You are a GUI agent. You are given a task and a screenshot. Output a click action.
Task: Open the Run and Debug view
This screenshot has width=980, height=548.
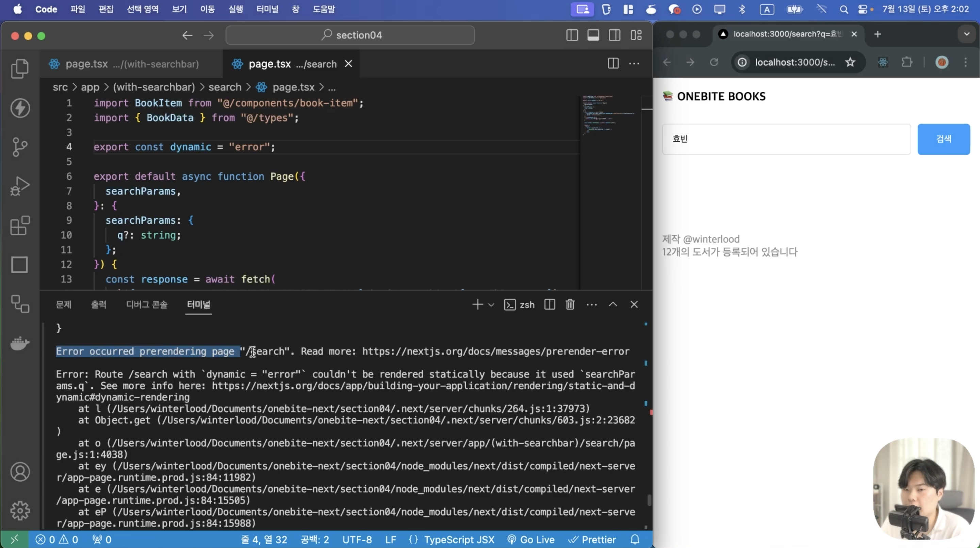pos(20,186)
